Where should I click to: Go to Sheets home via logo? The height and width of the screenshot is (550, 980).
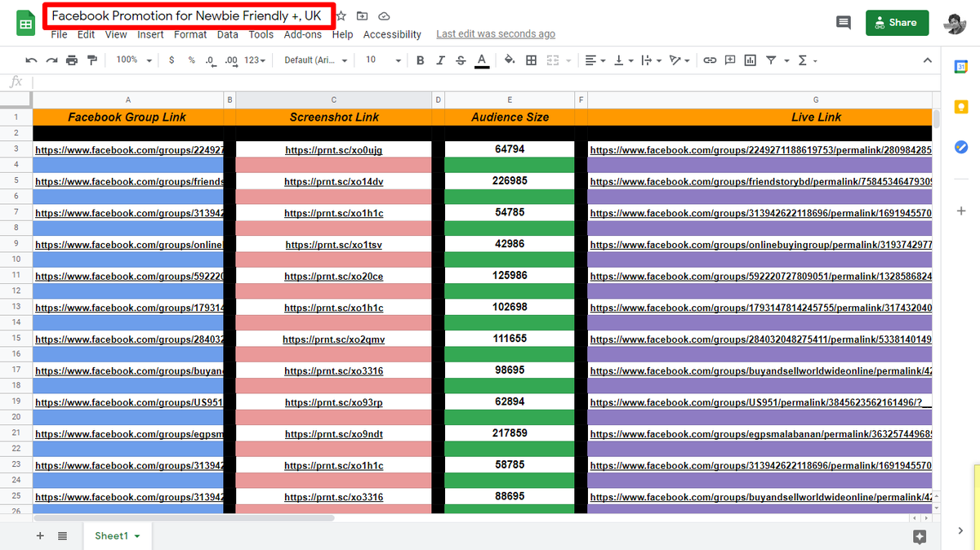tap(26, 23)
